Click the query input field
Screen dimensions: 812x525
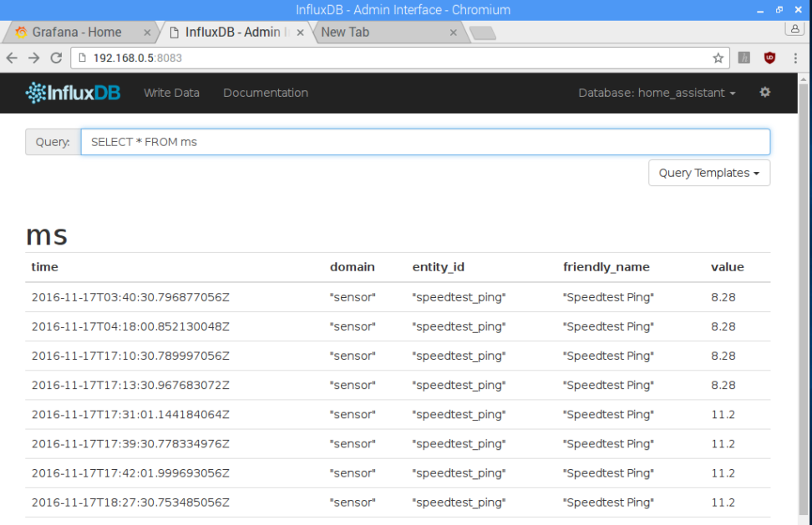pyautogui.click(x=424, y=142)
